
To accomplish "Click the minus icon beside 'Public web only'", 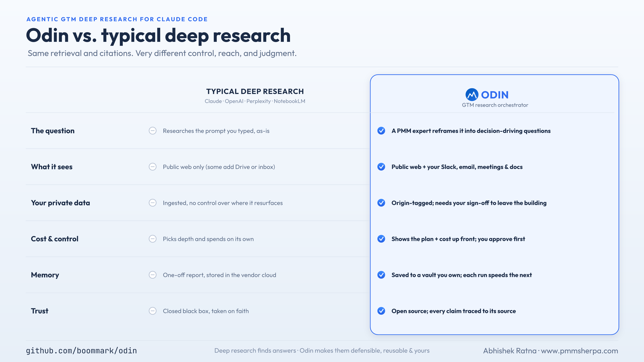I will 153,167.
